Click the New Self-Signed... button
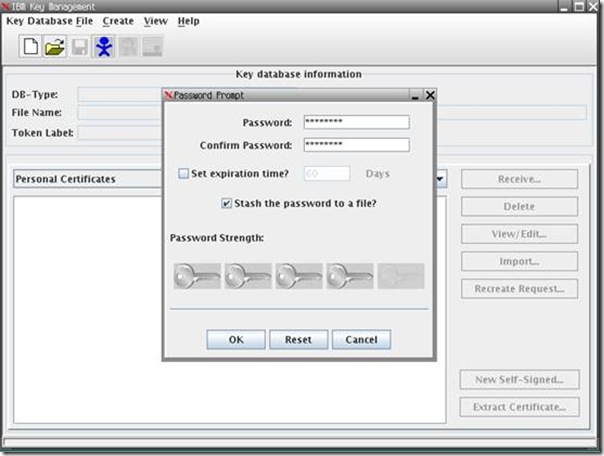 [519, 380]
